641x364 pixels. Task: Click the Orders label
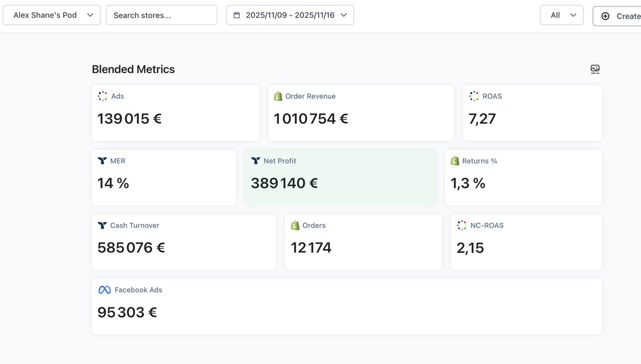(314, 225)
